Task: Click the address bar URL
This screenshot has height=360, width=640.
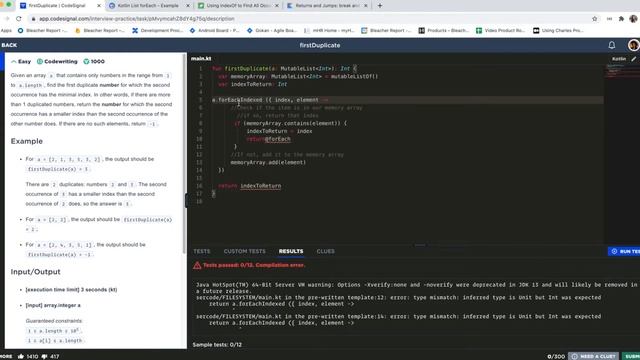Action: pos(137,19)
